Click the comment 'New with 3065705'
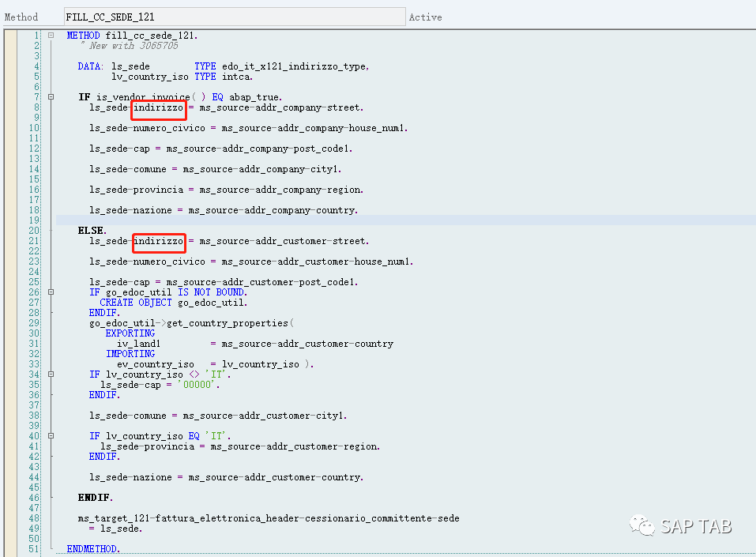This screenshot has height=557, width=756. [134, 46]
